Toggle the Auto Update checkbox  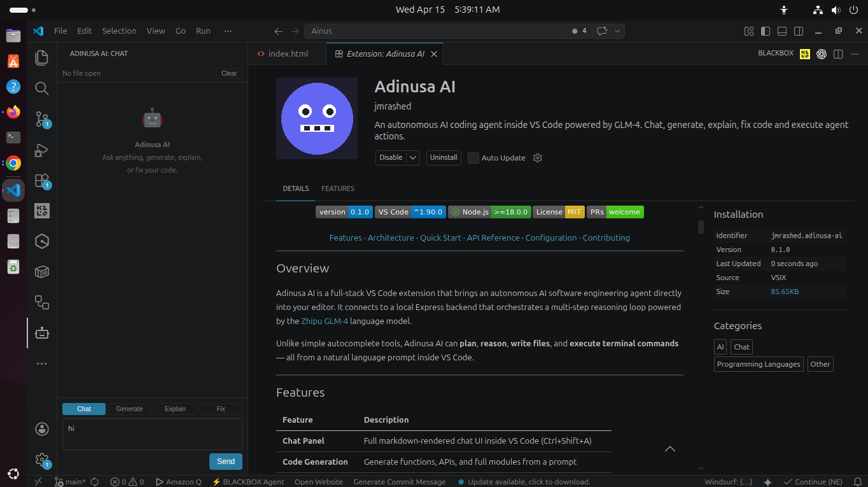pyautogui.click(x=473, y=158)
